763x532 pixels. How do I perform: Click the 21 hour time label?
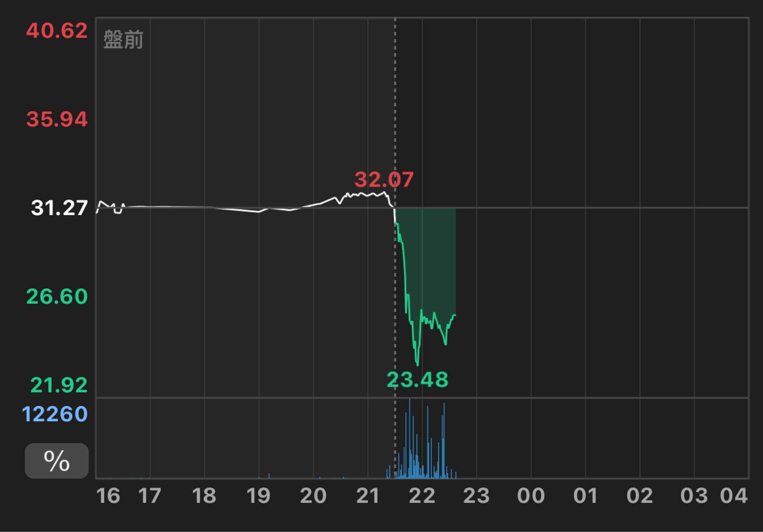368,496
